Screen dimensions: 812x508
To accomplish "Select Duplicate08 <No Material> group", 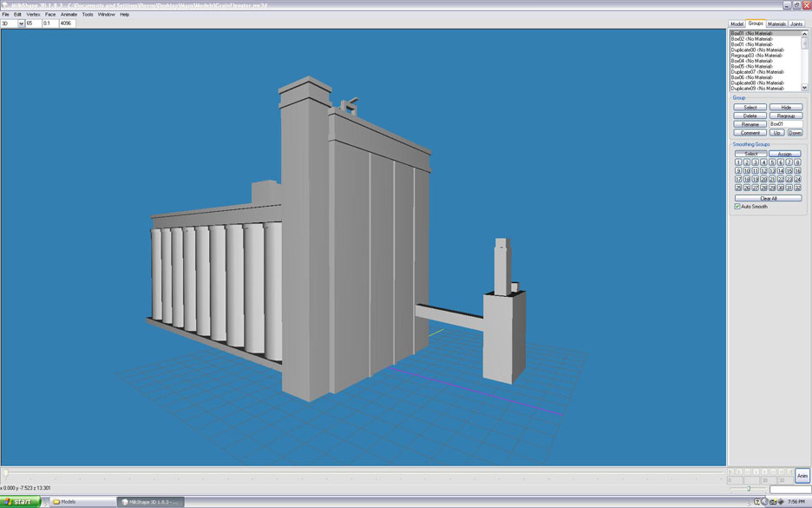I will pyautogui.click(x=765, y=83).
